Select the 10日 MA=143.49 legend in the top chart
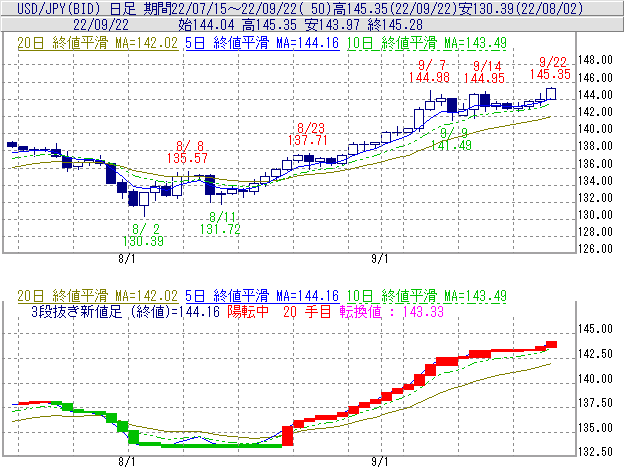The height and width of the screenshot is (475, 624). 427,43
